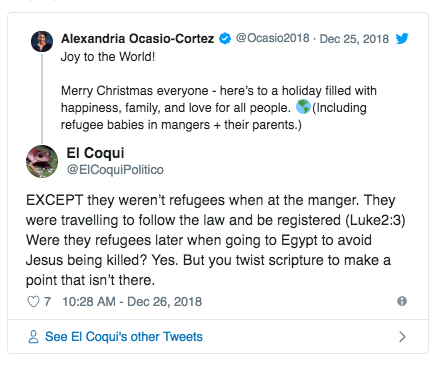Like the tweet with the heart icon
This screenshot has width=440, height=365.
click(x=33, y=301)
